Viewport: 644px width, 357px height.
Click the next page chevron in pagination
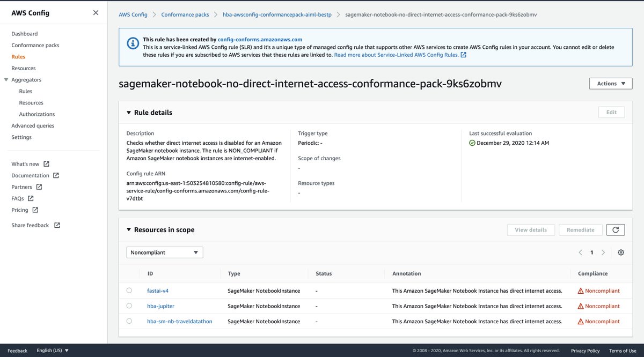pyautogui.click(x=603, y=252)
